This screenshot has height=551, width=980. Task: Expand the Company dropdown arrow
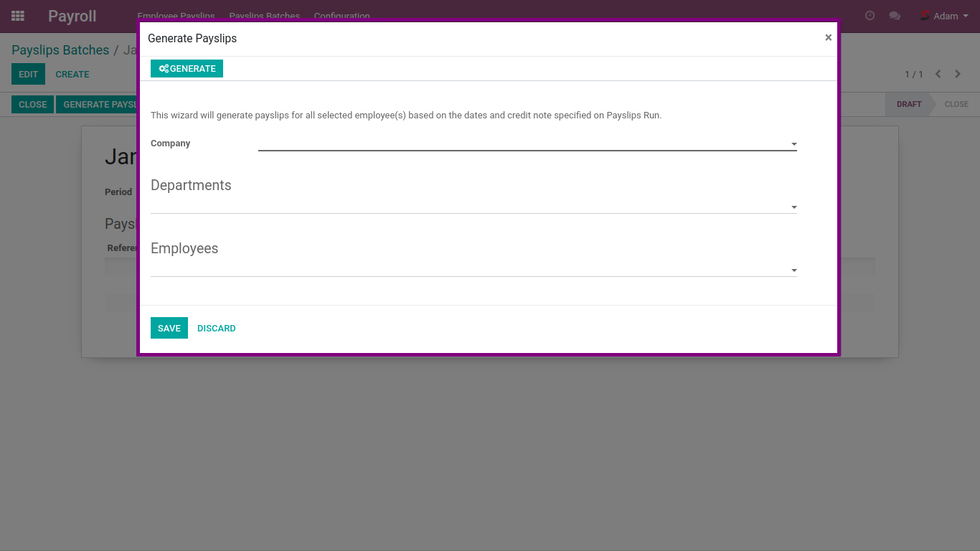click(793, 144)
